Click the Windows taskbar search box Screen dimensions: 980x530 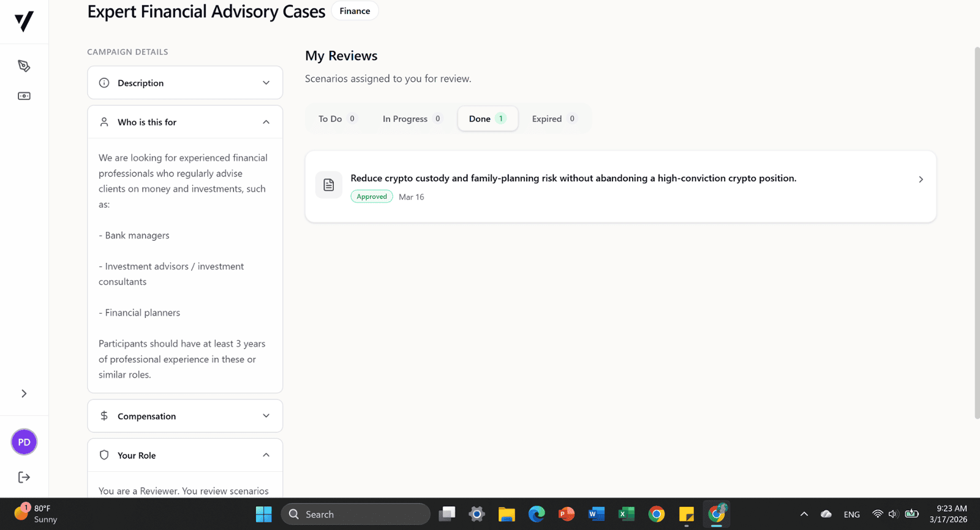click(356, 514)
